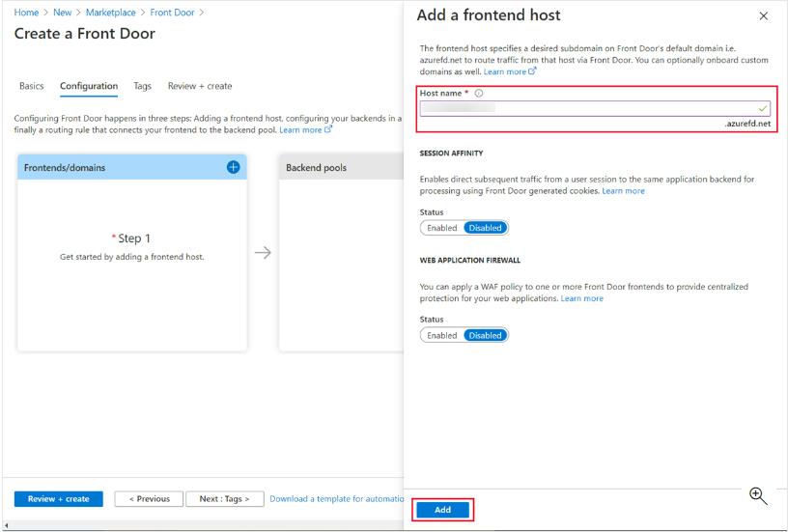Screen dimensions: 788x532
Task: Enable Session Affinity status
Action: click(441, 228)
